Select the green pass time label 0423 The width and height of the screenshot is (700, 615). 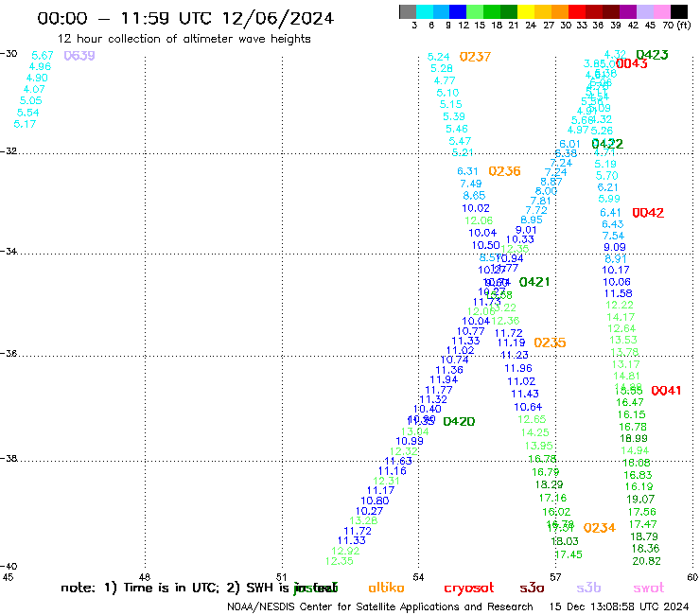(x=652, y=55)
